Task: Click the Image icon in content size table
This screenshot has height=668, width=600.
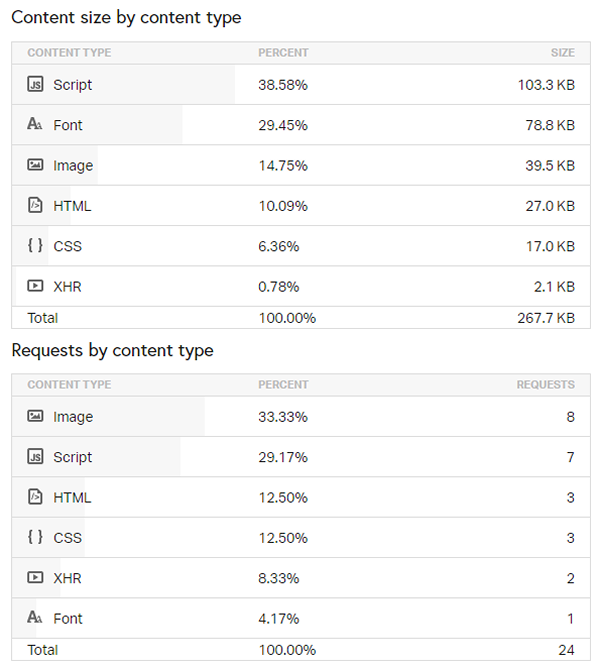Action: coord(35,164)
